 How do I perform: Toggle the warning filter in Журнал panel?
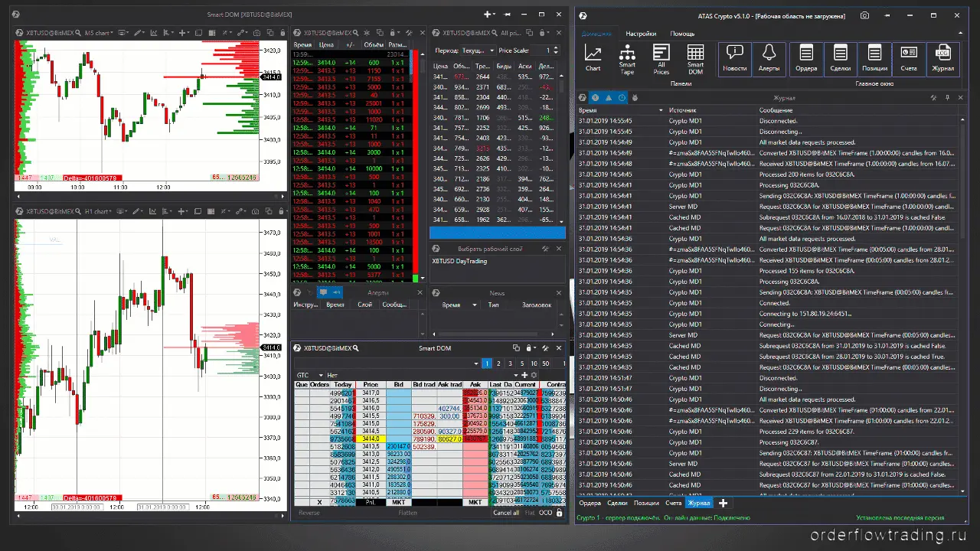tap(608, 98)
